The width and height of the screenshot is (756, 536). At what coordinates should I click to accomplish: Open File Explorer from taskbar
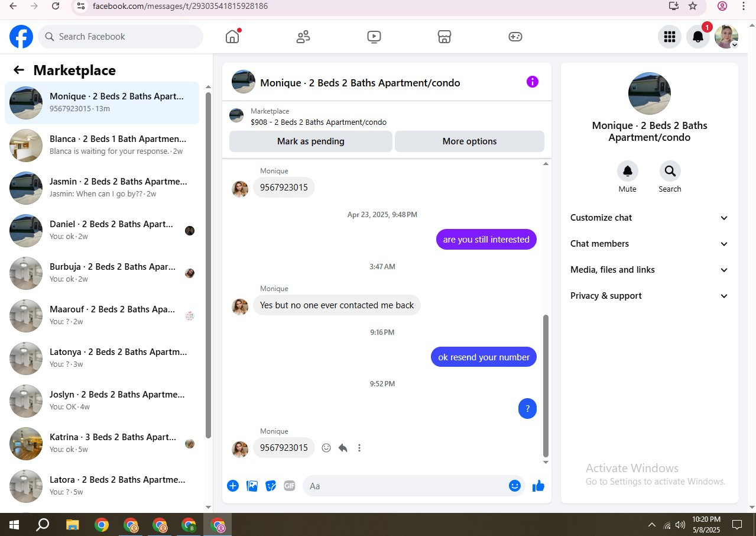pos(72,525)
